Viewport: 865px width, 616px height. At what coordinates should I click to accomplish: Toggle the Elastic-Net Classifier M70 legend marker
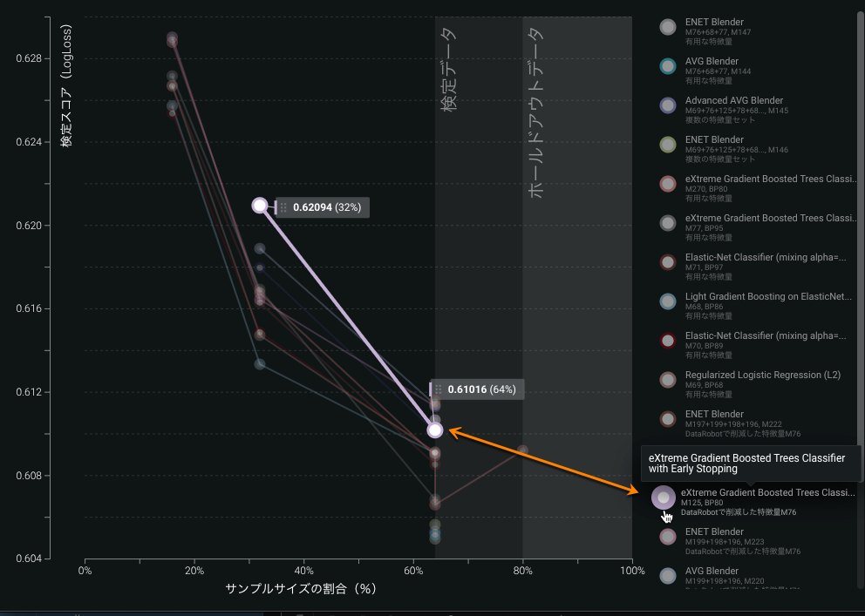pos(668,341)
